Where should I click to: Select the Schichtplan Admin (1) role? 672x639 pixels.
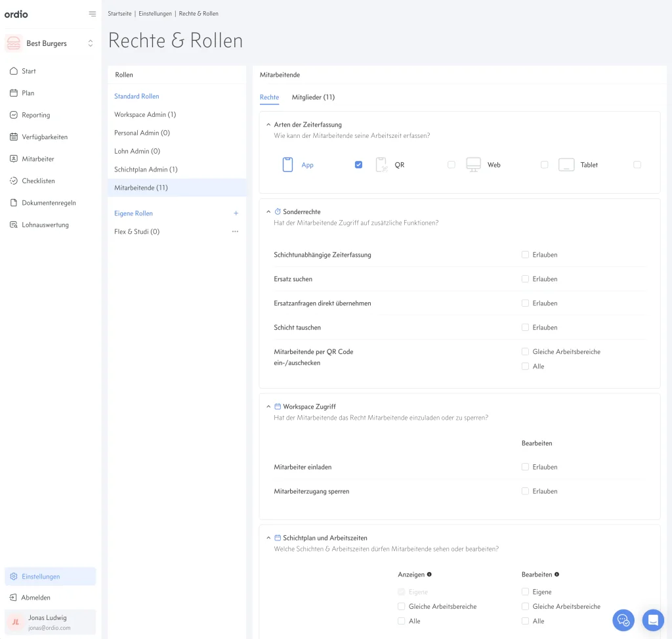tap(146, 169)
